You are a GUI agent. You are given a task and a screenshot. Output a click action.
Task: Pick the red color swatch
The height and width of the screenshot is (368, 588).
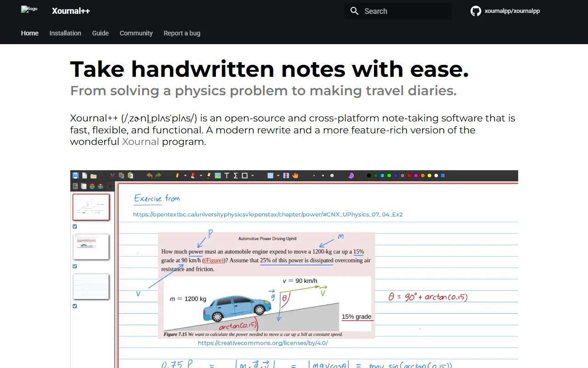coord(409,176)
